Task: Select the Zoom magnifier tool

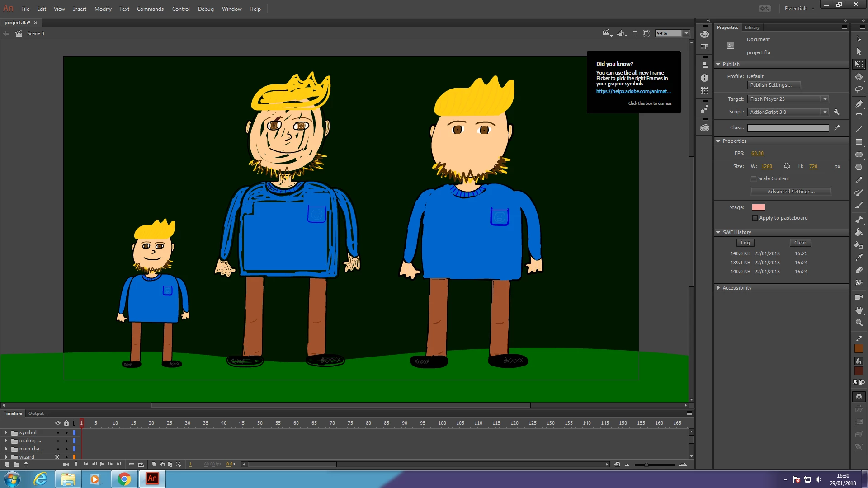Action: pyautogui.click(x=859, y=323)
